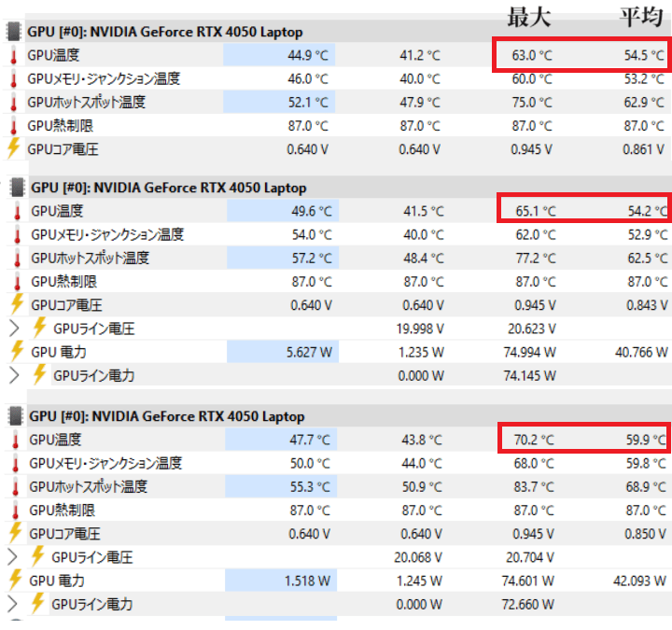672x630 pixels.
Task: Click thermometer icon beside GPU温度 reading 49.6 °C
Action: 16,211
